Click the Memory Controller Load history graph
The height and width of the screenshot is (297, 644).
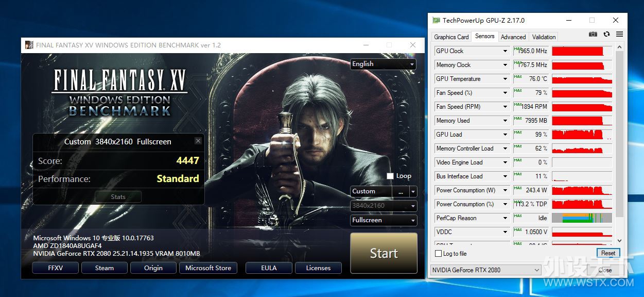(x=582, y=148)
